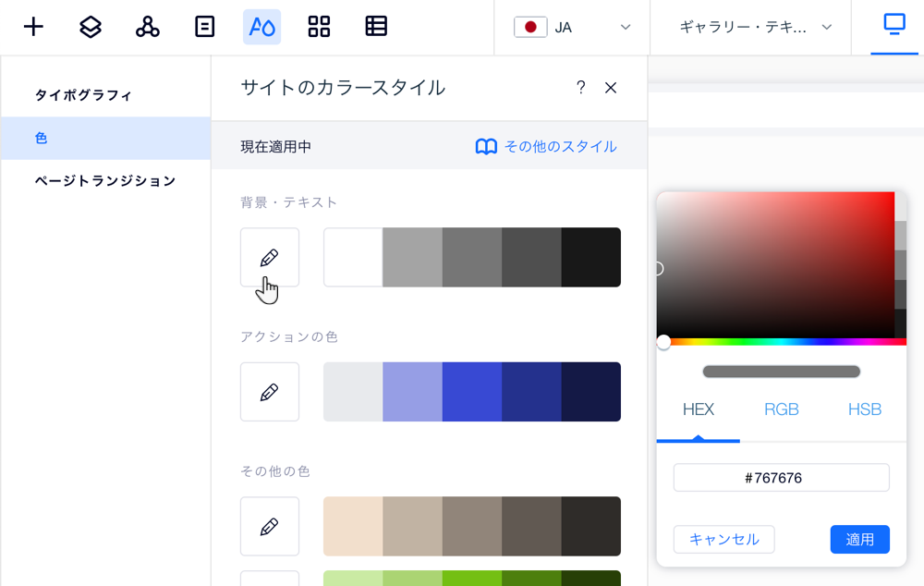Screen dimensions: 924x586
Task: Open the CMS table icon
Action: point(376,27)
